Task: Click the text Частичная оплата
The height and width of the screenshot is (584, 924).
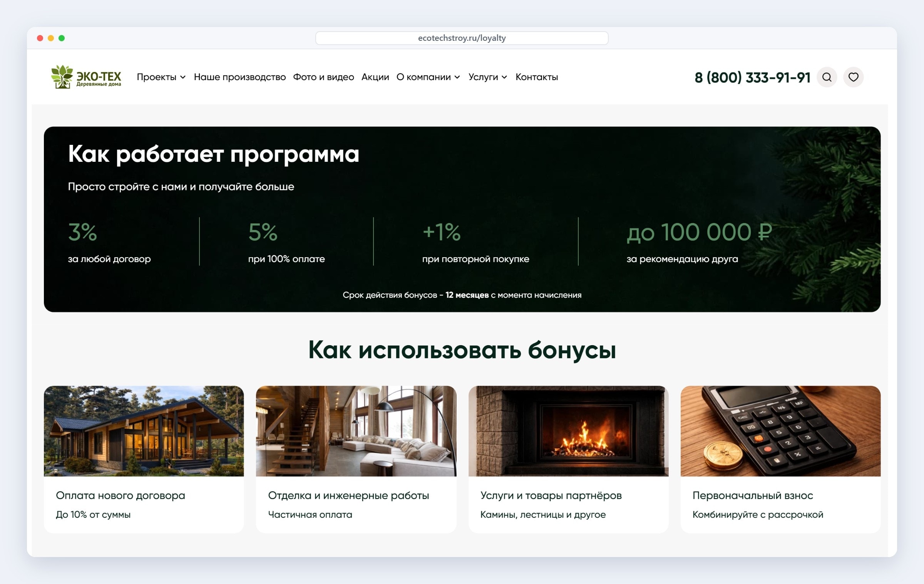Action: pyautogui.click(x=310, y=515)
